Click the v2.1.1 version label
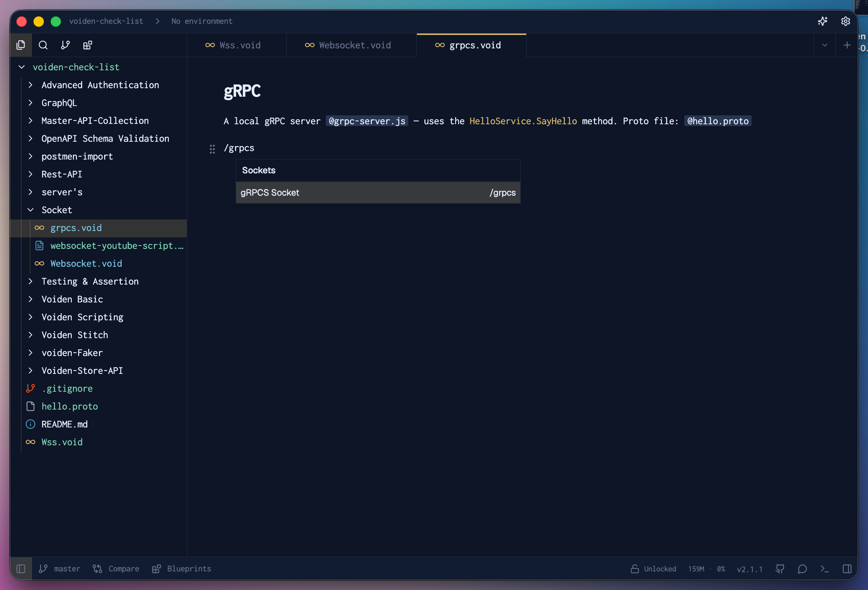 click(749, 569)
